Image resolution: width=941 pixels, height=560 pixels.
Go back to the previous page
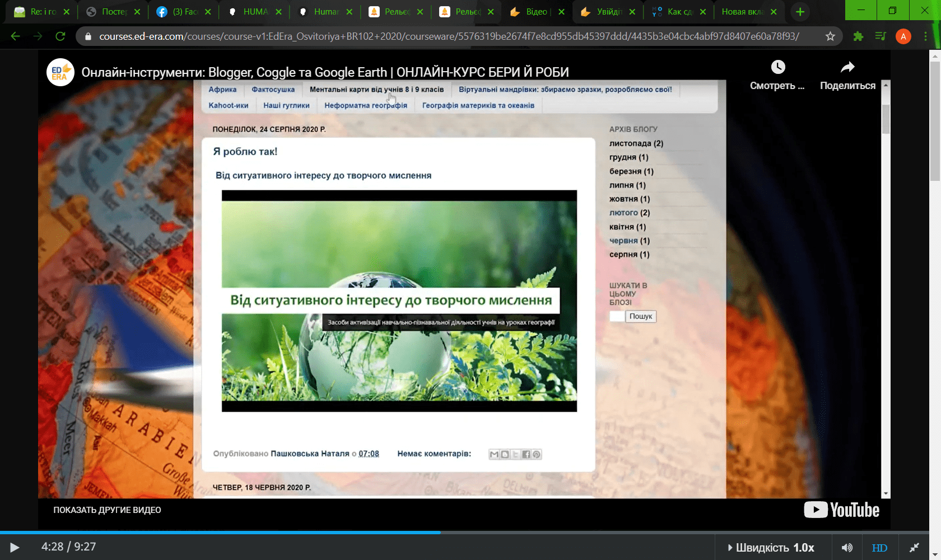coord(15,36)
